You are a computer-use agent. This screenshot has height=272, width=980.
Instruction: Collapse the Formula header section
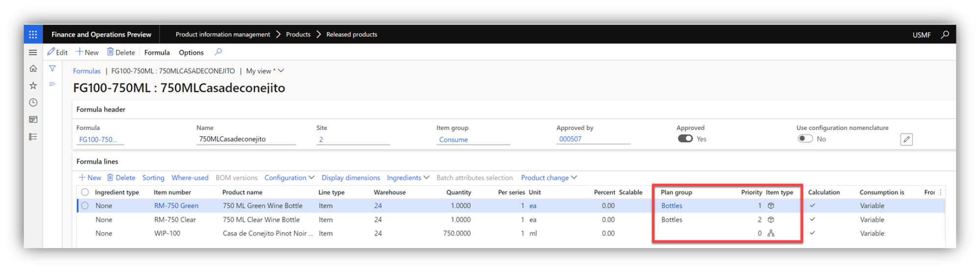coord(101,109)
